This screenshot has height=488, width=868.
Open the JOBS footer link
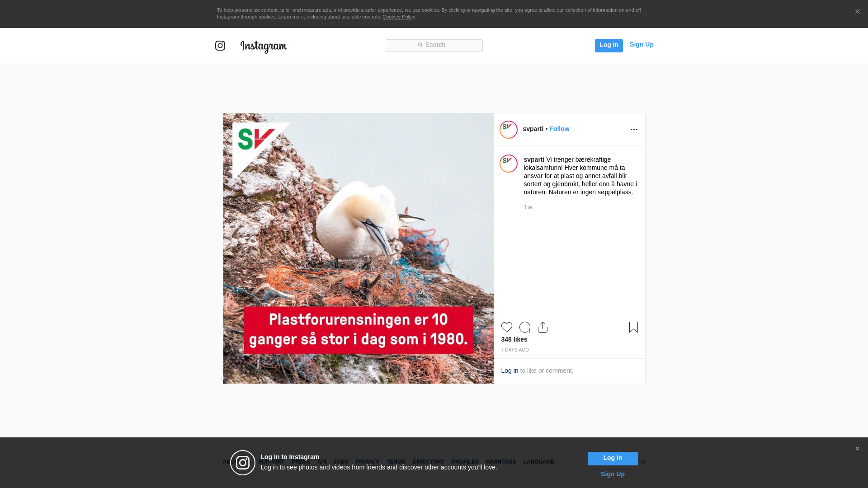click(x=341, y=462)
